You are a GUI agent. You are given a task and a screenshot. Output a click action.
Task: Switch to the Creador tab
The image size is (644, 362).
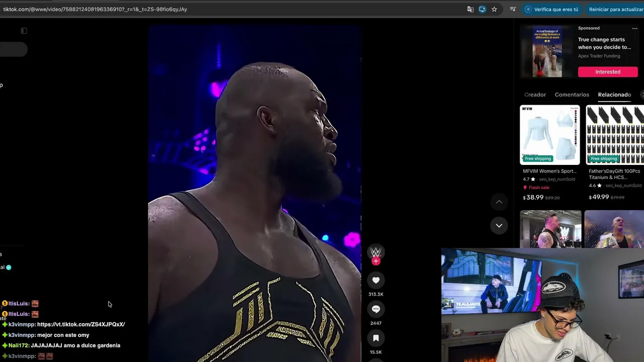click(535, 95)
